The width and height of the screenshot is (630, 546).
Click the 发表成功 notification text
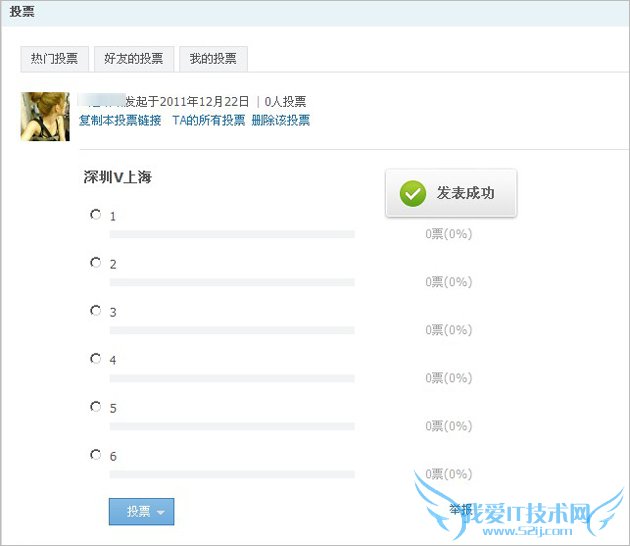pyautogui.click(x=465, y=193)
